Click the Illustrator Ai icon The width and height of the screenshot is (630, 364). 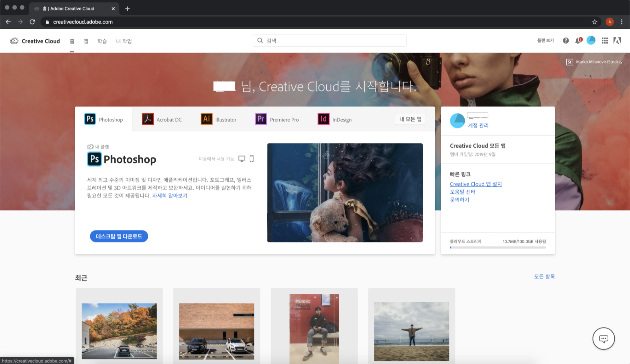click(207, 119)
